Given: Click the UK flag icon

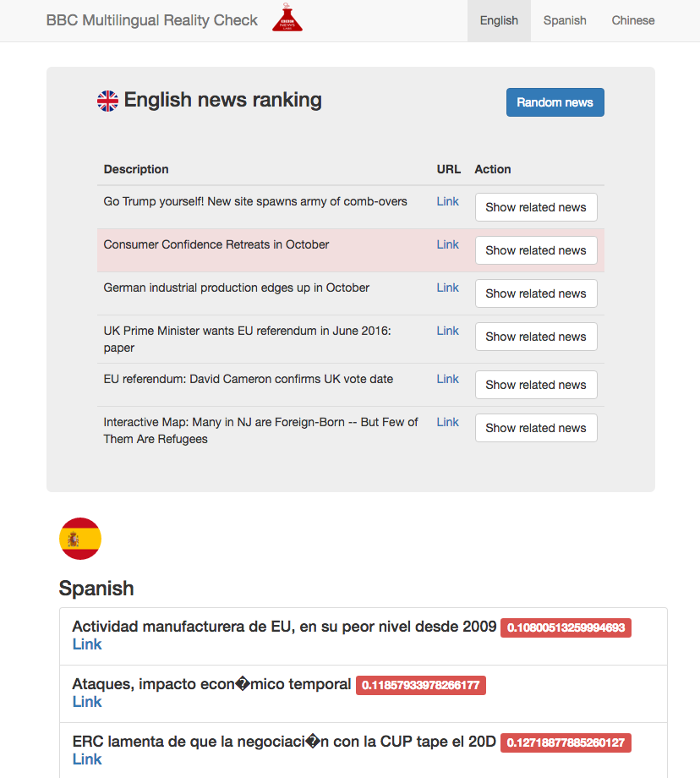Looking at the screenshot, I should tap(107, 101).
